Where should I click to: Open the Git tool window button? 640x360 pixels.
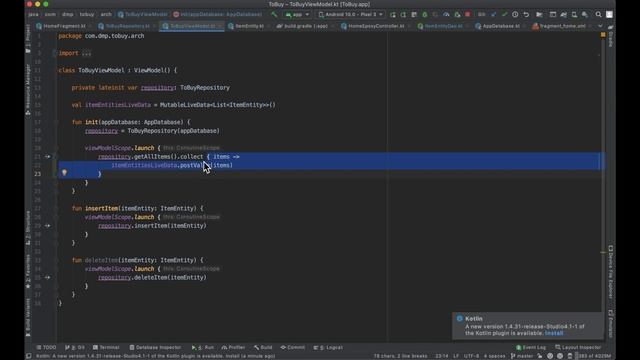pyautogui.click(x=75, y=347)
